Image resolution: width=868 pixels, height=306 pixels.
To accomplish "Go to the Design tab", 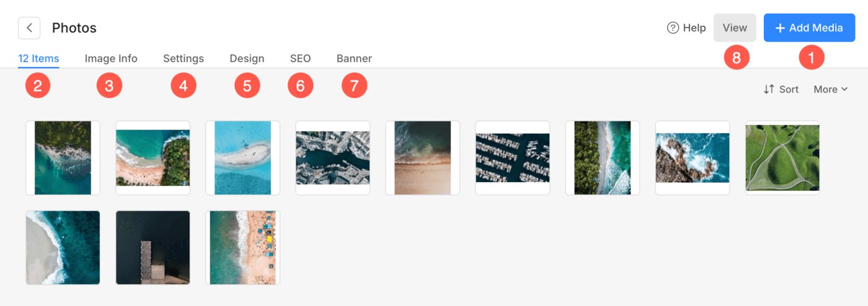I will point(247,59).
